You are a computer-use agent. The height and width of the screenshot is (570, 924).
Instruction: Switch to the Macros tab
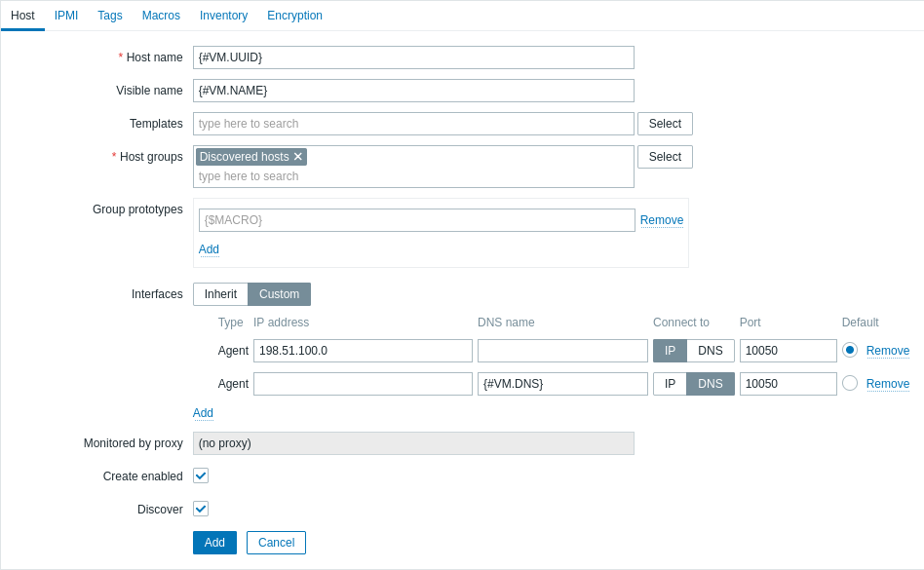(x=161, y=16)
